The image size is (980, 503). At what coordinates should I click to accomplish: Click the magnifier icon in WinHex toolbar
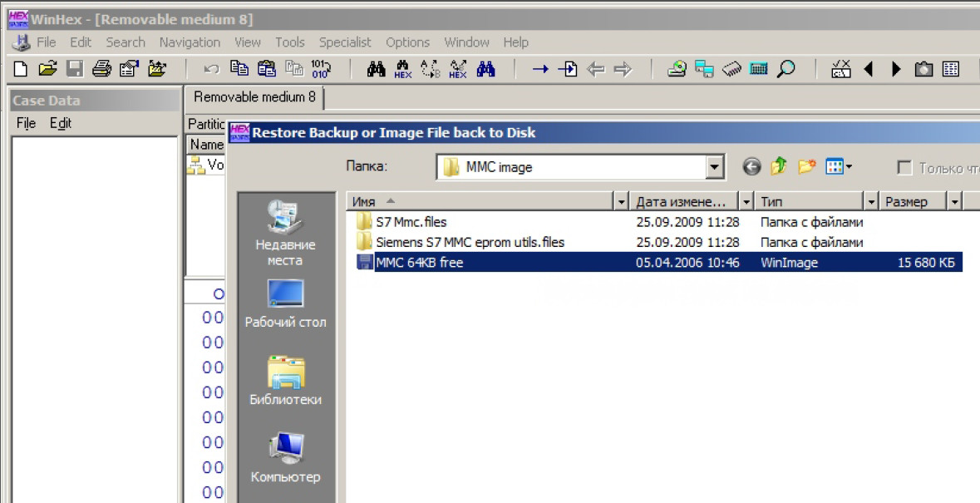coord(786,69)
